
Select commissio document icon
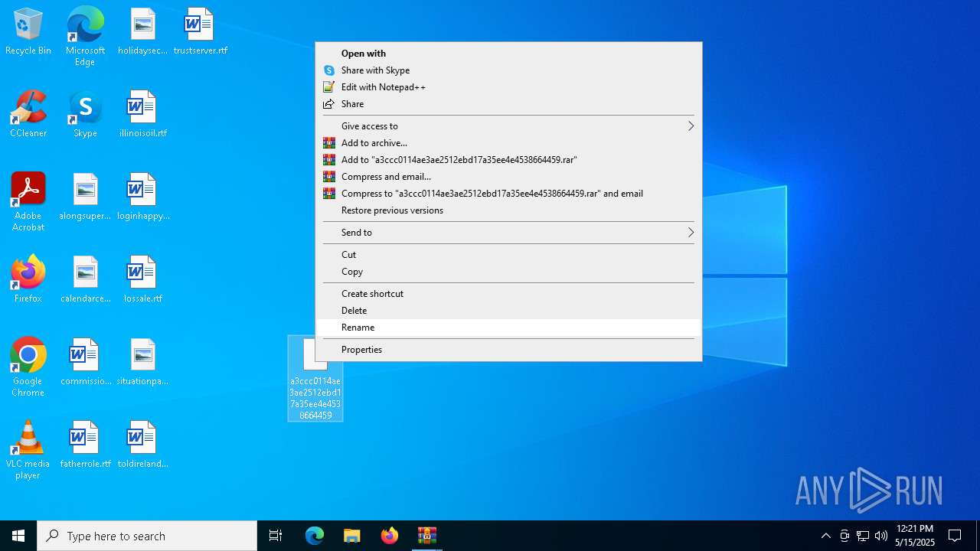click(85, 363)
